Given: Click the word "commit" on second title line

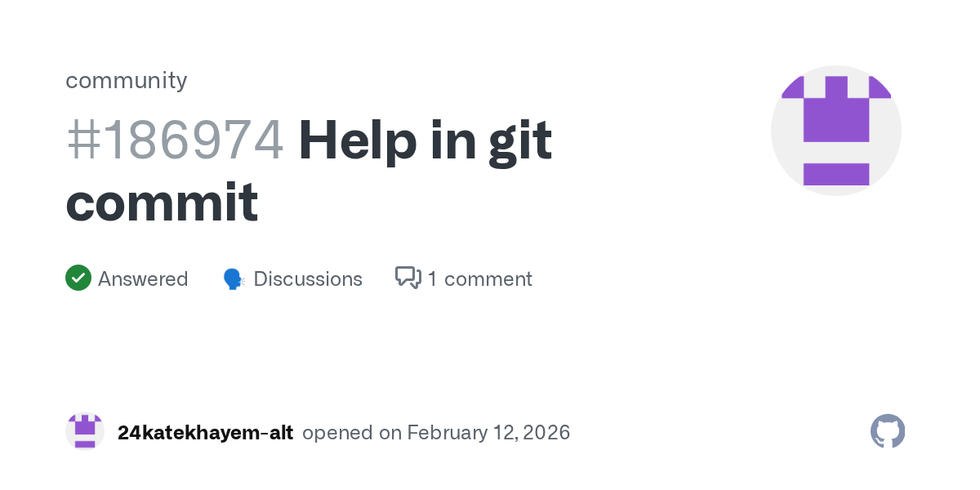Looking at the screenshot, I should [x=162, y=203].
